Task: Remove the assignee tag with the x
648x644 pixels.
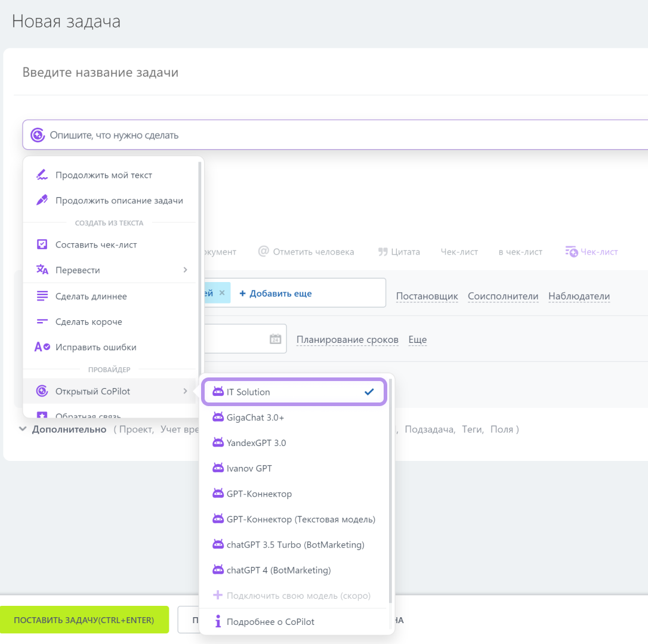Action: coord(222,293)
